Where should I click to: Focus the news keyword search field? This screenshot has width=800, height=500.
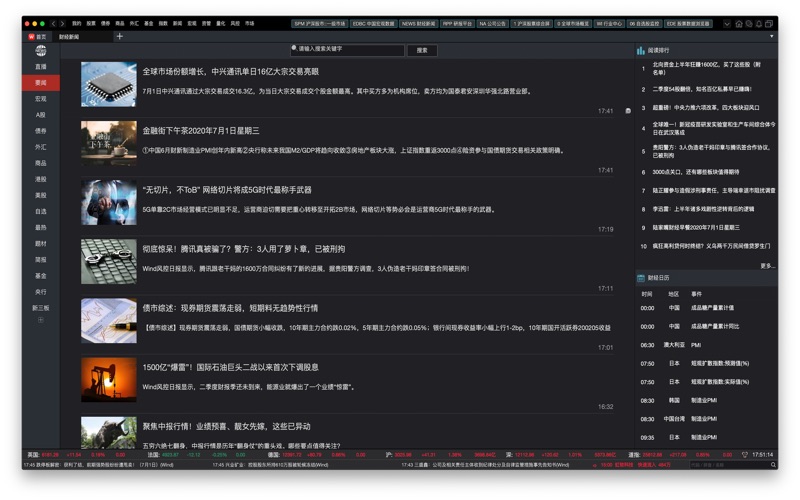(347, 49)
